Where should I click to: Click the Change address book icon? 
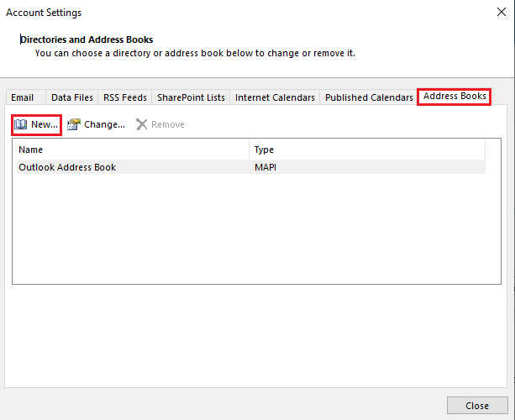74,124
